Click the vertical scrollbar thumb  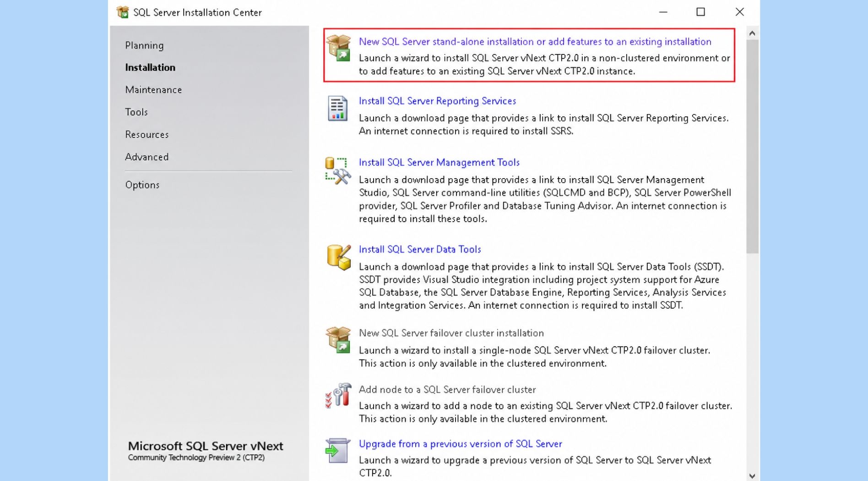(752, 147)
